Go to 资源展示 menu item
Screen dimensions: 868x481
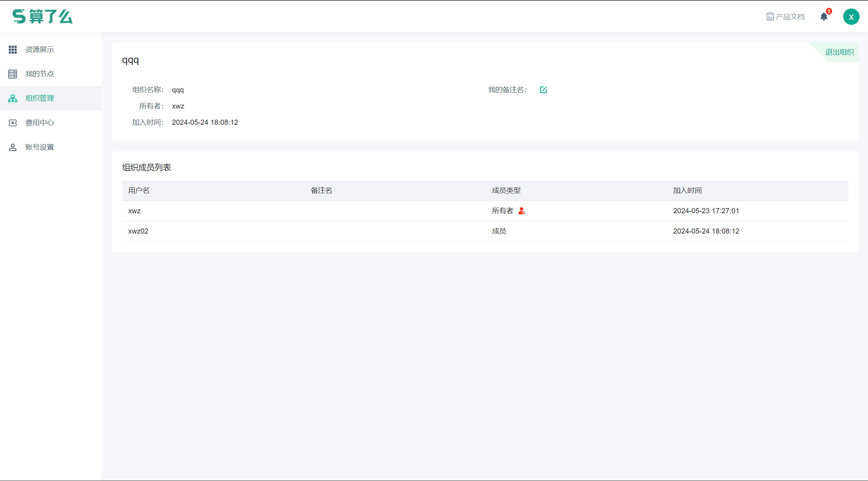click(40, 49)
